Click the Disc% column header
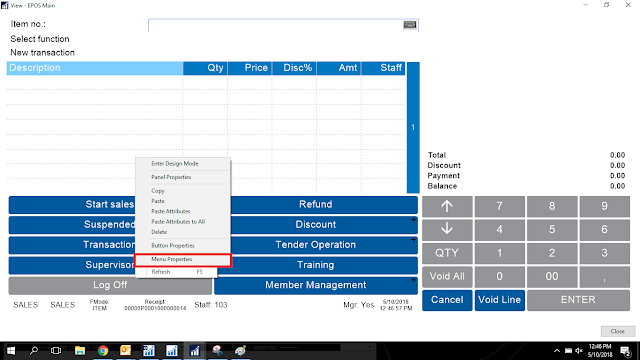 [x=294, y=68]
